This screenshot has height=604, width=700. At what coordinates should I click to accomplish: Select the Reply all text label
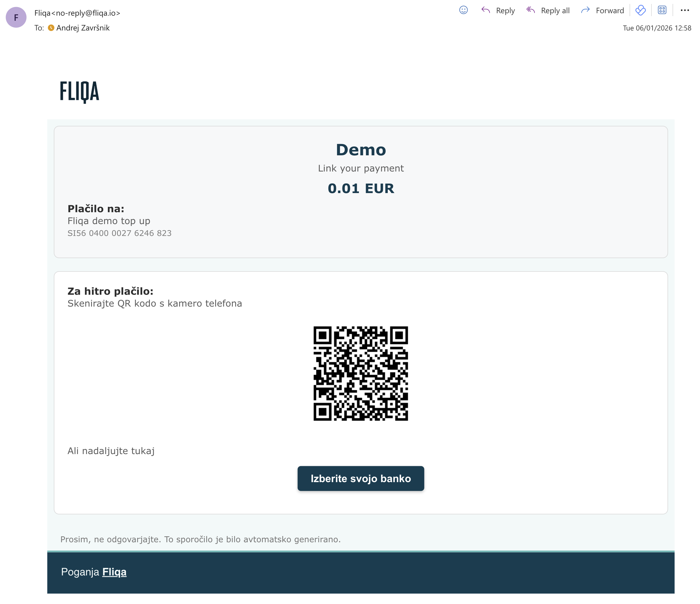tap(555, 10)
